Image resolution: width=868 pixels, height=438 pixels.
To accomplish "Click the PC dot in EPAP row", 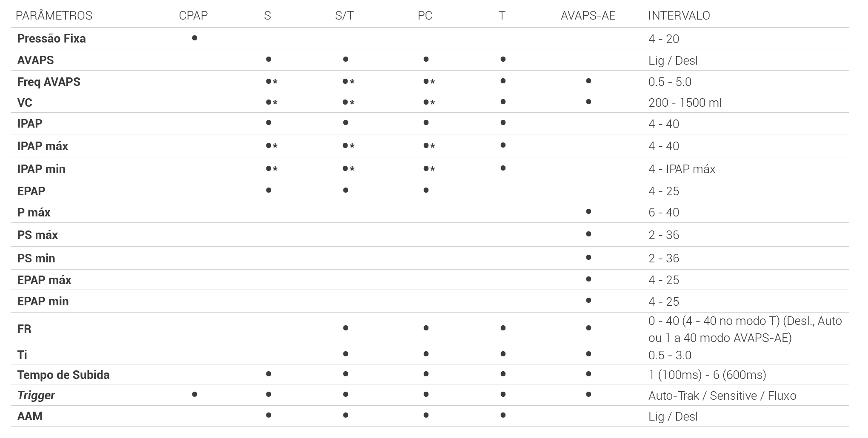I will [426, 190].
